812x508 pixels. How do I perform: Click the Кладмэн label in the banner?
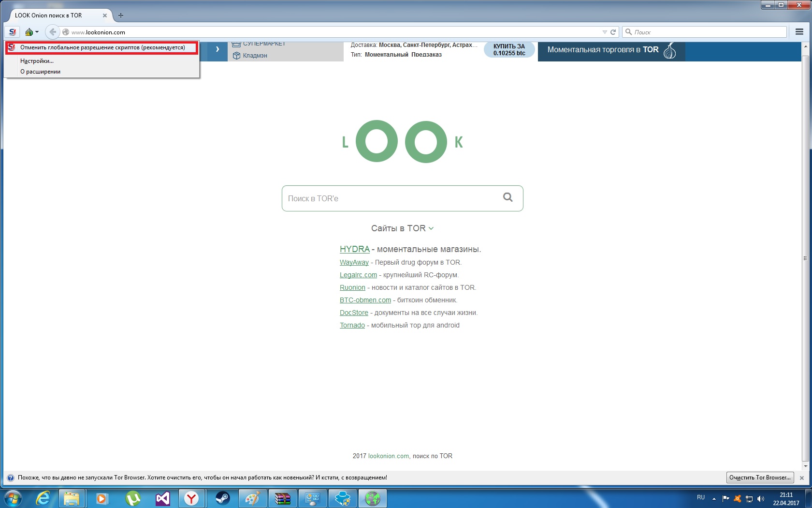pos(255,56)
